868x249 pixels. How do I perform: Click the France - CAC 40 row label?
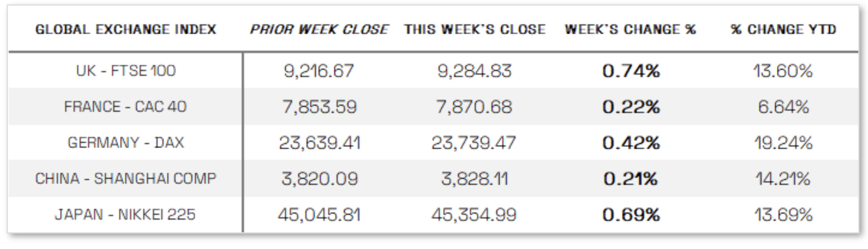[125, 107]
